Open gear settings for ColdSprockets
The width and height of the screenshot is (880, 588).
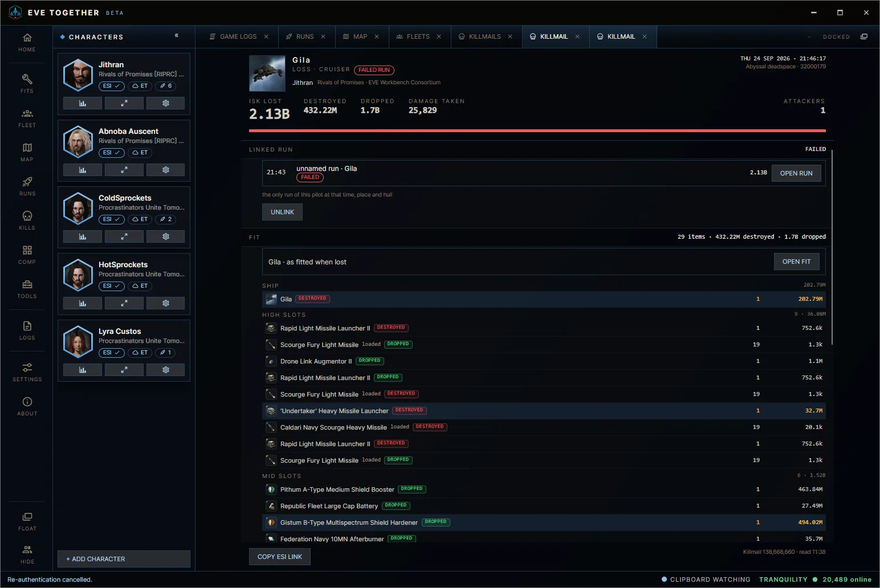click(x=166, y=236)
